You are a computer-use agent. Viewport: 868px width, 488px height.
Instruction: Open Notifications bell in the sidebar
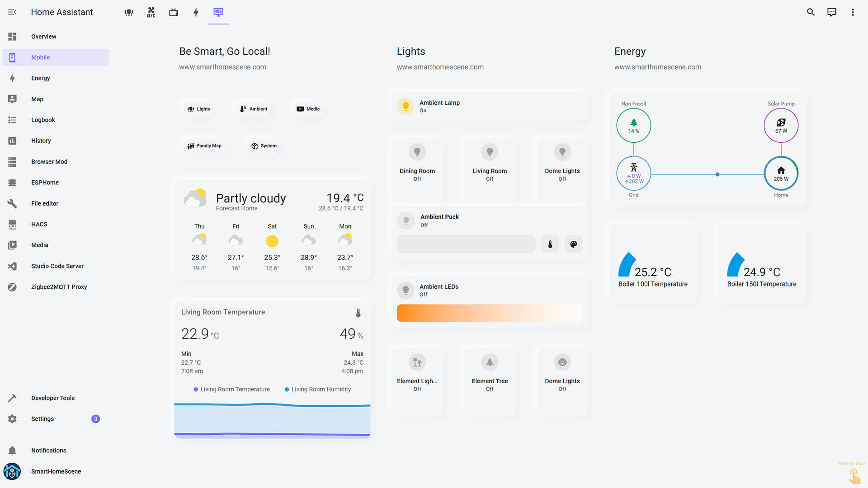point(12,450)
